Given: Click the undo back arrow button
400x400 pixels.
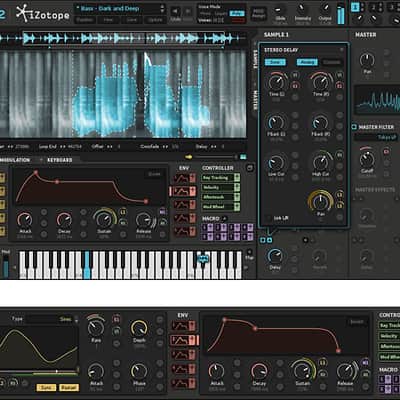Looking at the screenshot, I should (176, 12).
